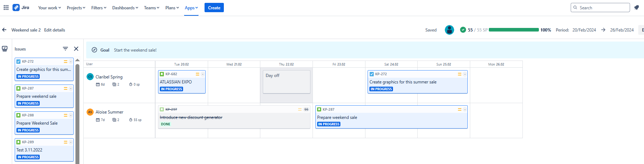Click the Claribel Spring name

click(109, 77)
